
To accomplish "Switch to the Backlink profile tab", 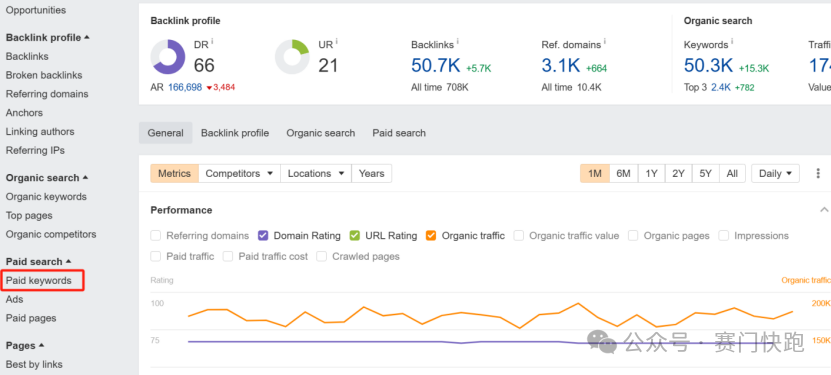I will point(235,133).
